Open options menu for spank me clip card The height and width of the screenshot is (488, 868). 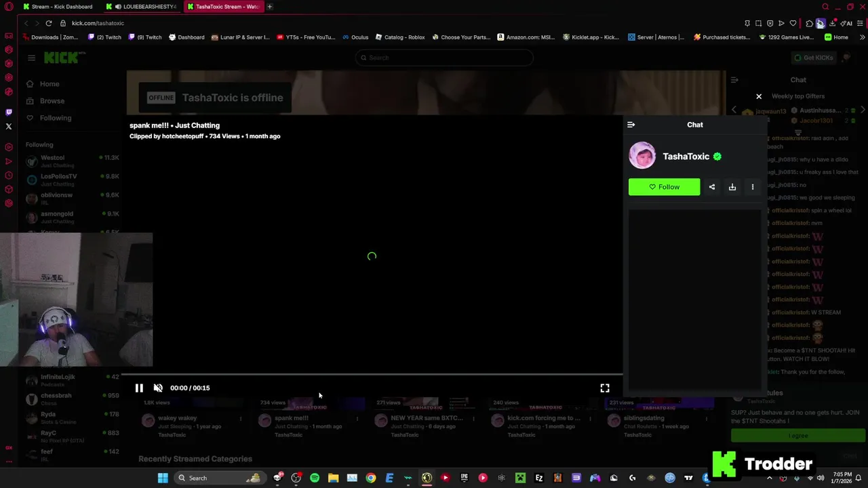(357, 419)
